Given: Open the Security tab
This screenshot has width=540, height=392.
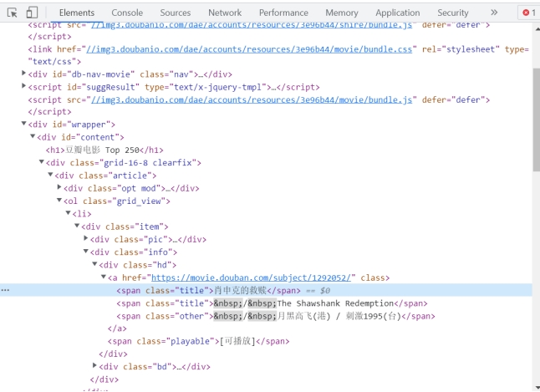Looking at the screenshot, I should coord(452,13).
